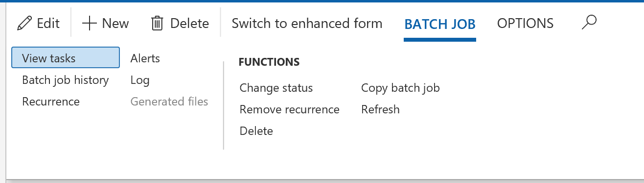644x183 pixels.
Task: Select the View tasks option
Action: (x=66, y=58)
